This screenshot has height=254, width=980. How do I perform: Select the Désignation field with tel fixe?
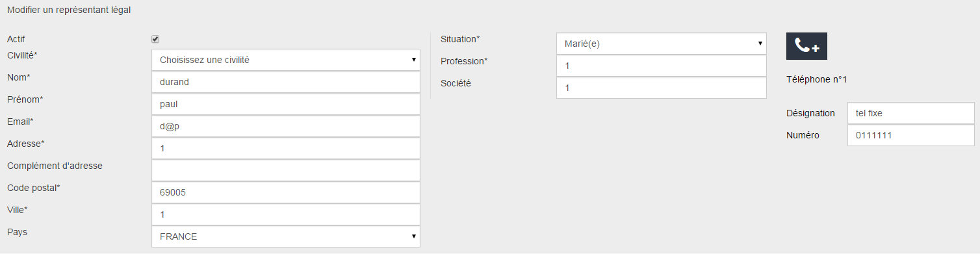pos(911,113)
